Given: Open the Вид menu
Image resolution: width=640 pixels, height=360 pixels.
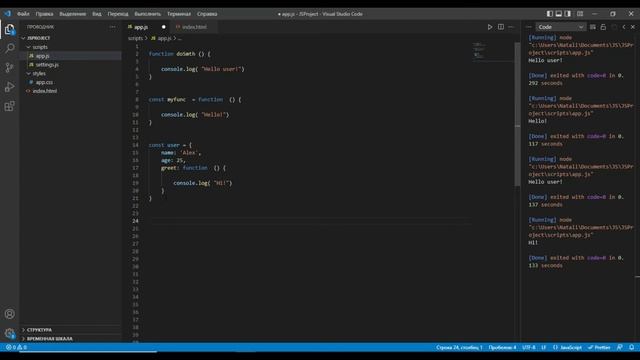Looking at the screenshot, I should pos(97,13).
